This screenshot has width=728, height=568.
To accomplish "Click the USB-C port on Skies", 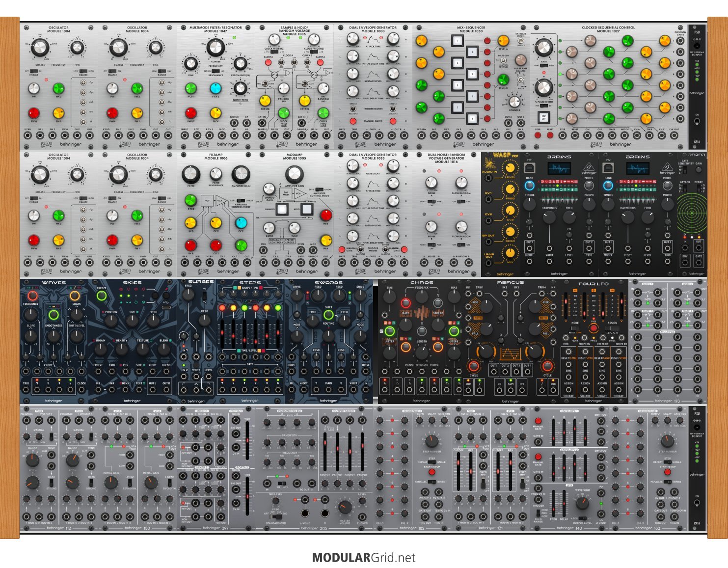I will 166,306.
